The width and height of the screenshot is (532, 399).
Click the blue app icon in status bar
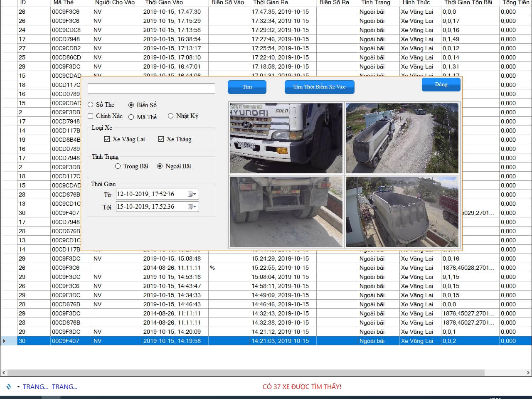pyautogui.click(x=9, y=387)
